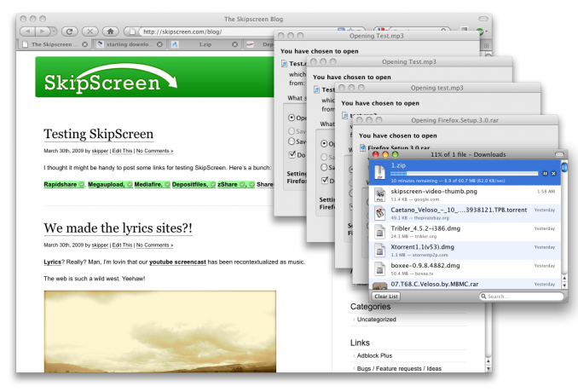Click the boxee dmg file icon
Viewport: 578px width, 392px height.
[x=380, y=269]
